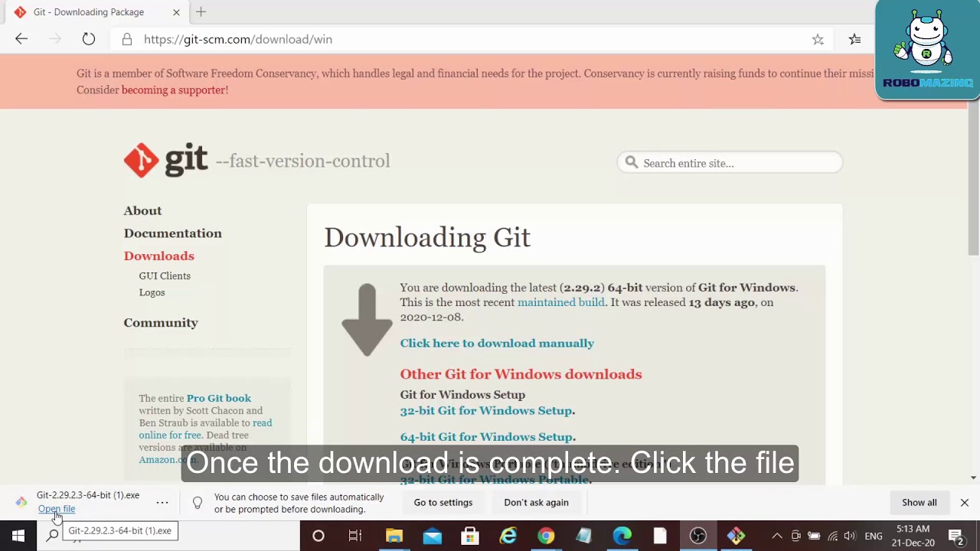Open the maintained build link
This screenshot has width=980, height=551.
pos(560,302)
